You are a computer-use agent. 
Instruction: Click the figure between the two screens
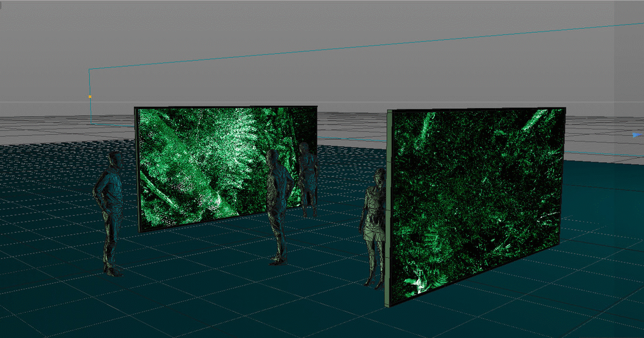tap(309, 181)
